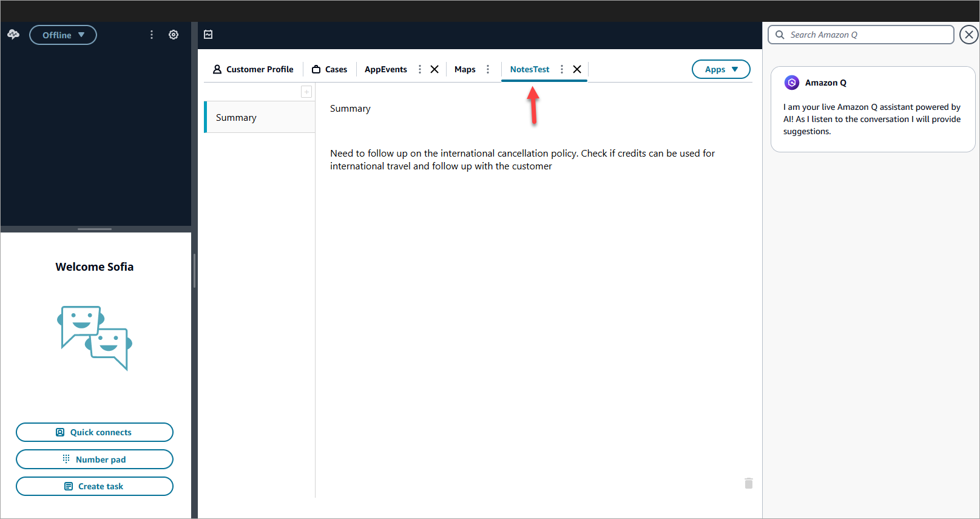Open NotesTest tab options menu
This screenshot has height=519, width=980.
click(562, 69)
